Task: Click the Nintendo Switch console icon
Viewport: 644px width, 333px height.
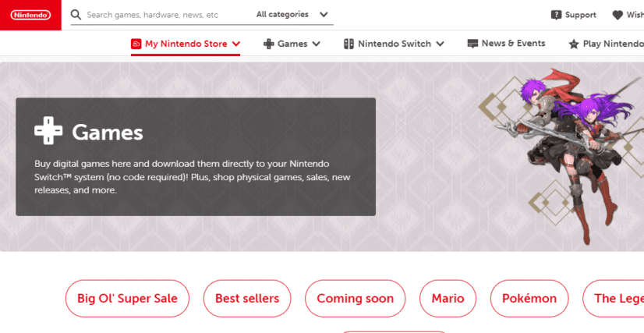Action: point(349,44)
